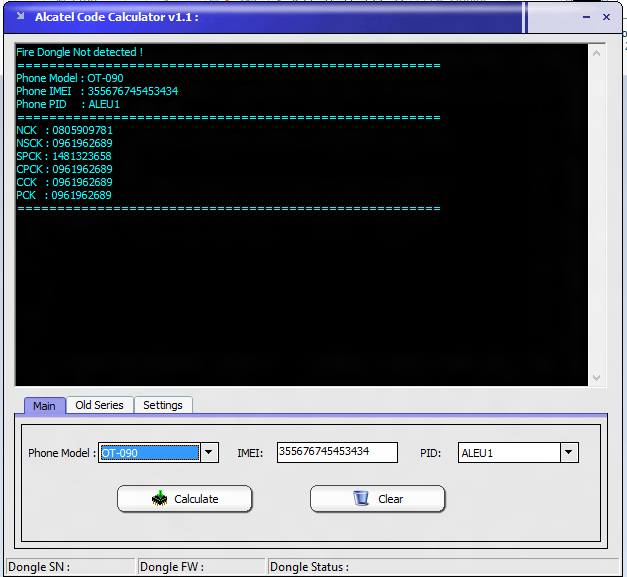Click the log scrollbar down arrow
Screen dimensions: 627x577
point(596,377)
